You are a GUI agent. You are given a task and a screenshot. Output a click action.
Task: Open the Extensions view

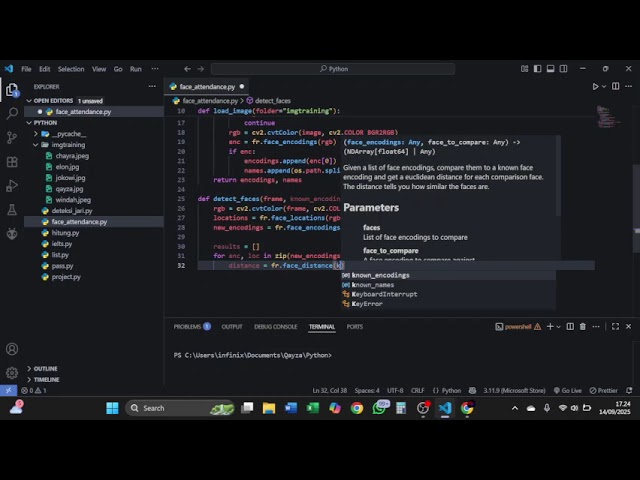click(x=12, y=162)
